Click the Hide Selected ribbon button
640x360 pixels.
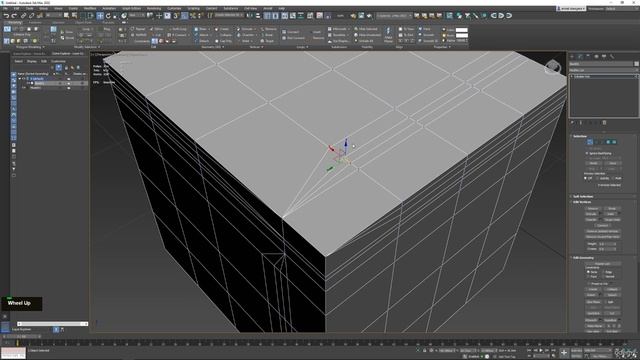click(367, 29)
